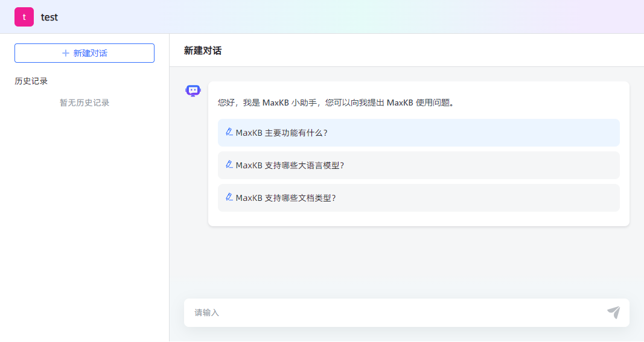
Task: Click the plus icon in 新建对话 button
Action: pos(66,53)
